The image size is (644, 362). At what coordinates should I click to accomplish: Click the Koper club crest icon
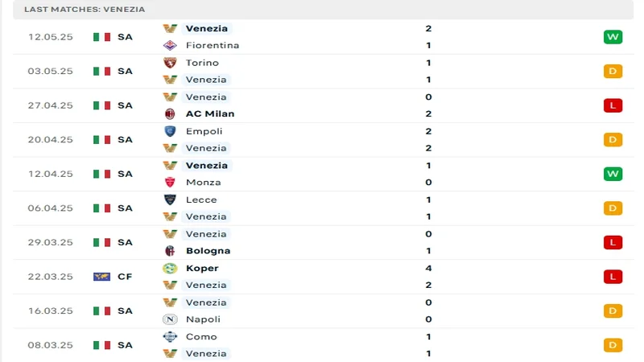pos(170,268)
